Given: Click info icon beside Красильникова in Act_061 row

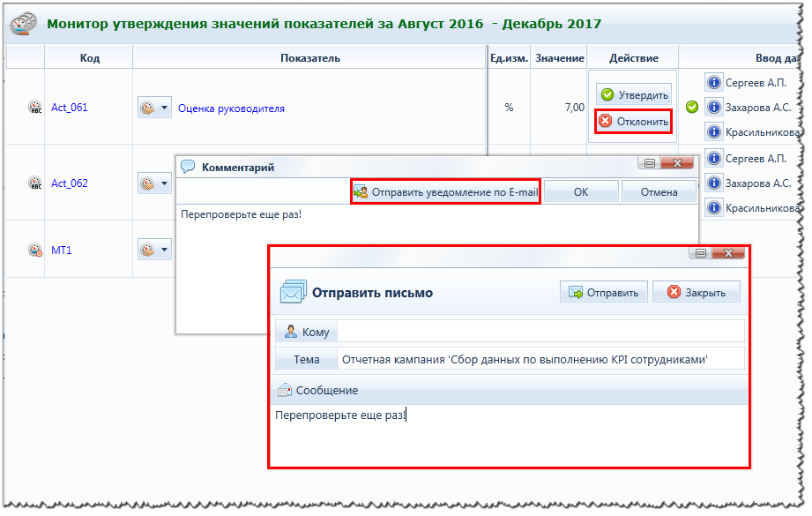Looking at the screenshot, I should (713, 131).
